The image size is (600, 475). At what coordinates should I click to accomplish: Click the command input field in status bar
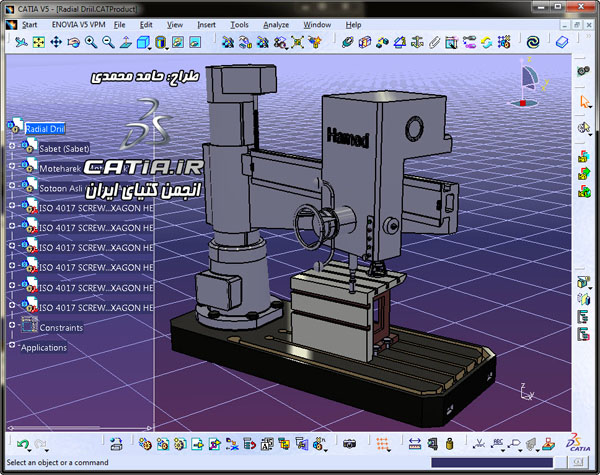coord(492,462)
